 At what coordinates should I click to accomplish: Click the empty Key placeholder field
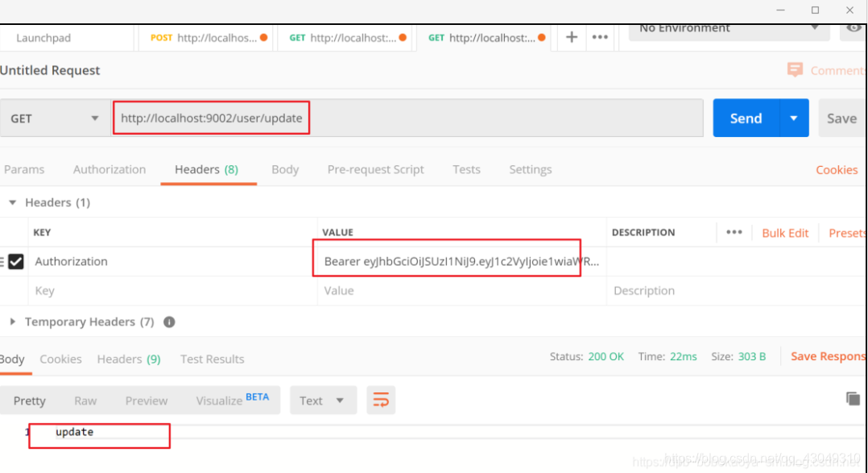[x=172, y=291]
